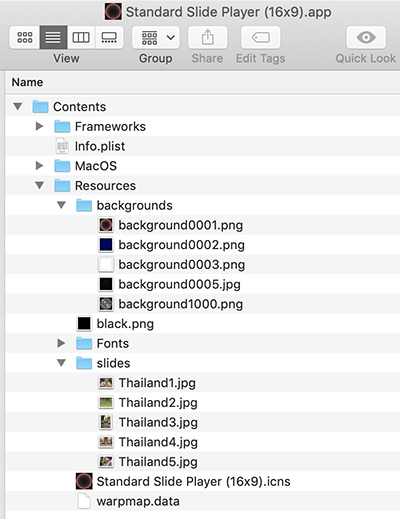
Task: Click the Share toolbar icon
Action: click(208, 37)
